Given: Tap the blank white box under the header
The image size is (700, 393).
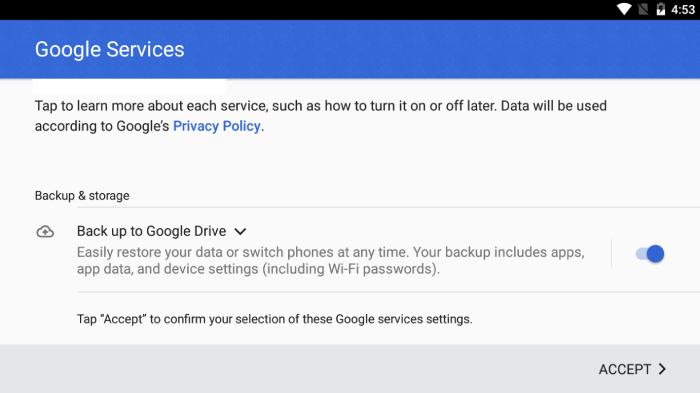Looking at the screenshot, I should tap(129, 87).
